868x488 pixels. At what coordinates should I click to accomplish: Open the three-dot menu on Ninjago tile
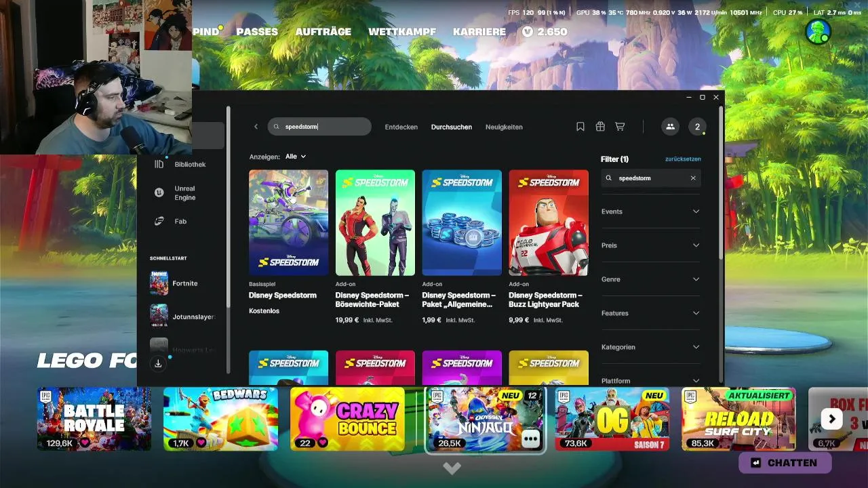[530, 440]
